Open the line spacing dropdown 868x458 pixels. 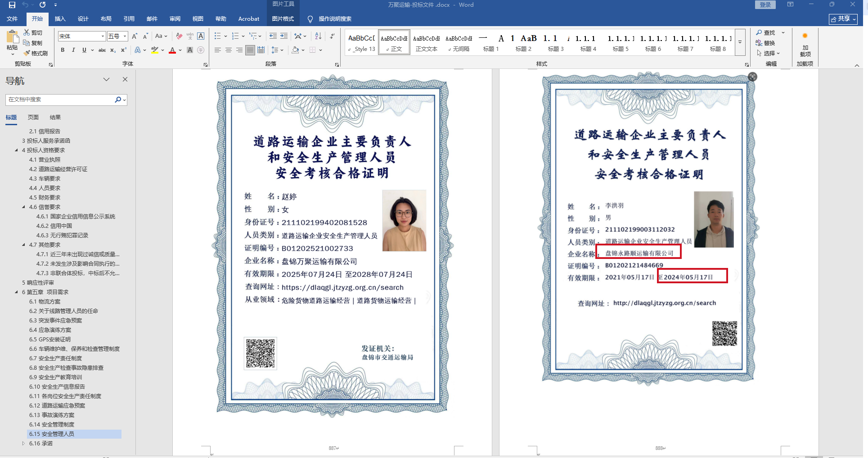pyautogui.click(x=277, y=50)
